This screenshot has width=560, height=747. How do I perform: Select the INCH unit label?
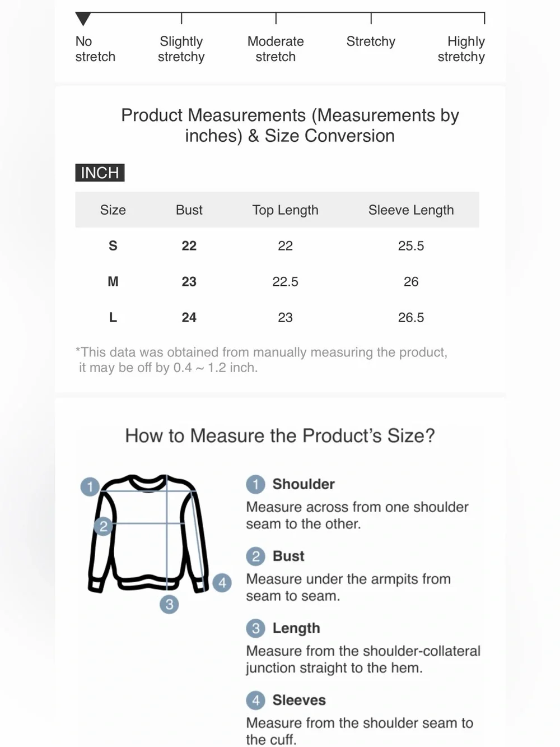(x=100, y=173)
